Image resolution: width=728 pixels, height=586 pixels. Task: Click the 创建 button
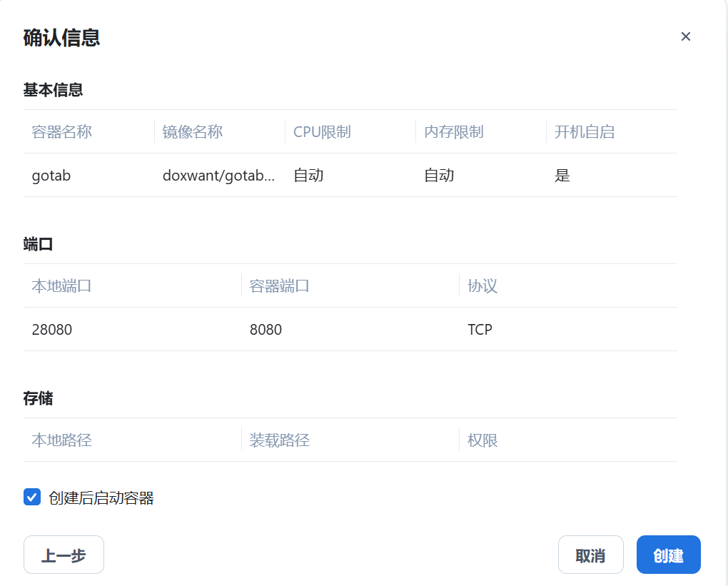(668, 555)
